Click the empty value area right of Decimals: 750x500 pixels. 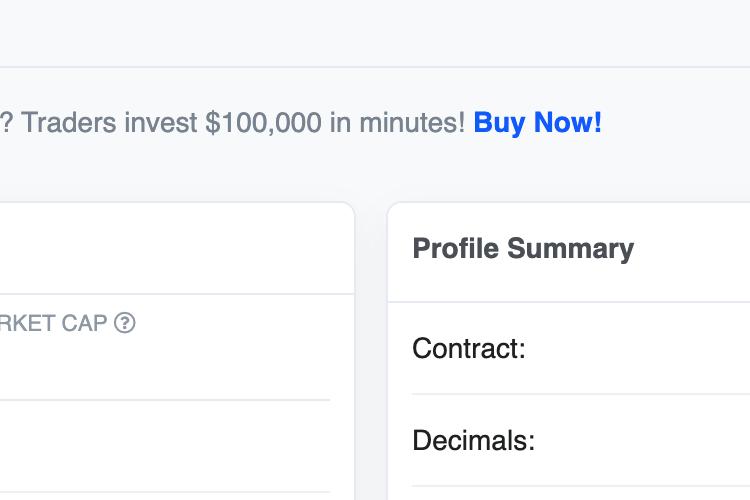(x=643, y=440)
